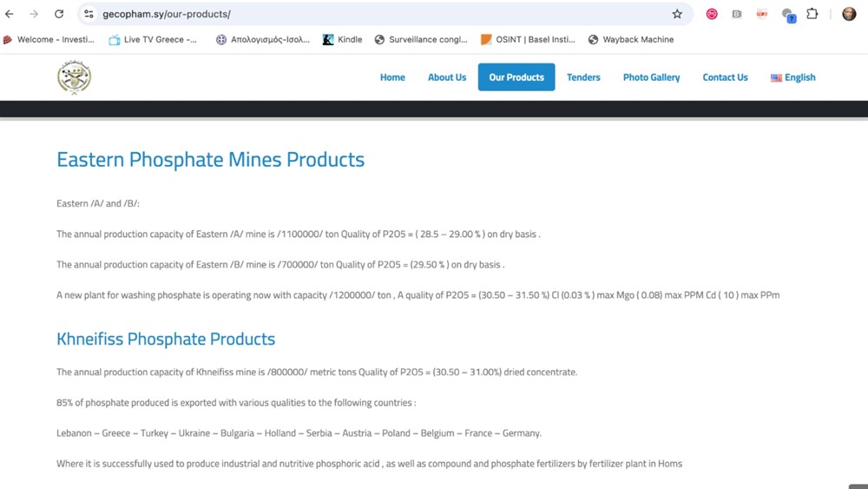Reload the current page
This screenshot has height=489, width=868.
(x=59, y=14)
